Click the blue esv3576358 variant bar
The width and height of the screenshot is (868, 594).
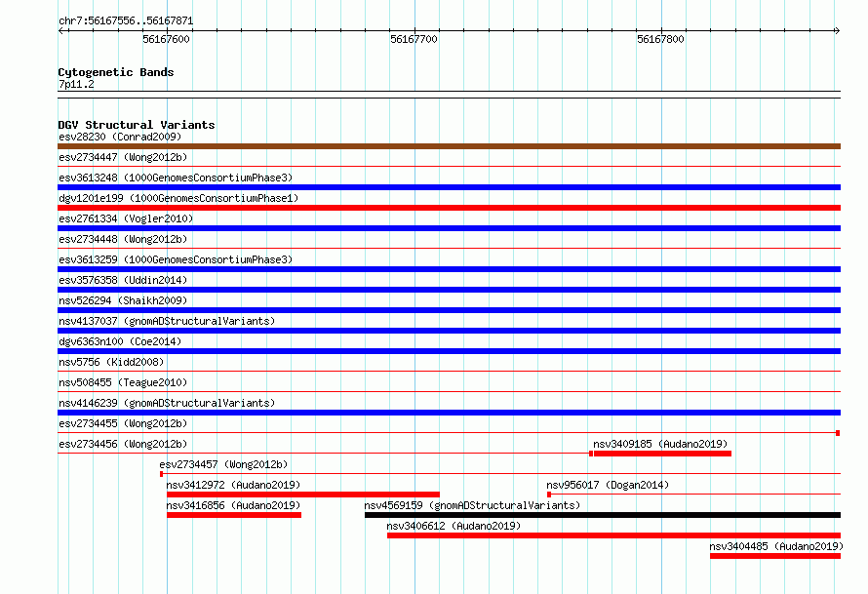coord(449,290)
